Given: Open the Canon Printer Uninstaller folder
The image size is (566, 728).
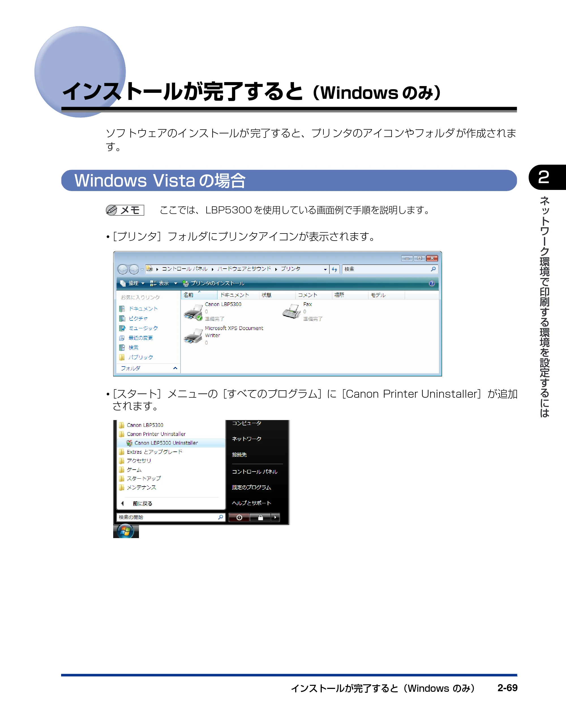Looking at the screenshot, I should pyautogui.click(x=152, y=434).
